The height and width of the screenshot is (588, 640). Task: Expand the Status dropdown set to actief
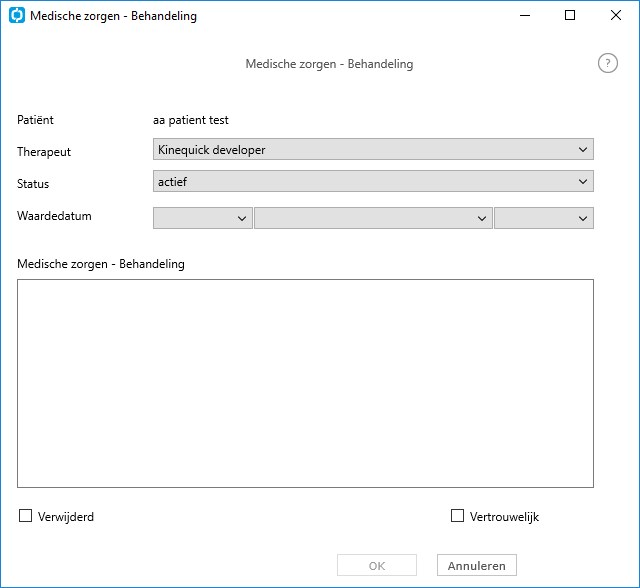coord(373,181)
